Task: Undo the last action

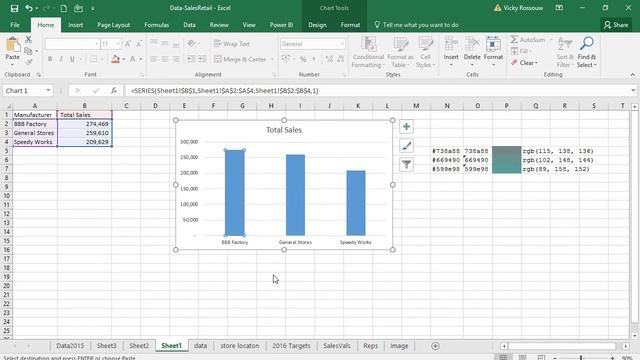Action: pos(29,8)
